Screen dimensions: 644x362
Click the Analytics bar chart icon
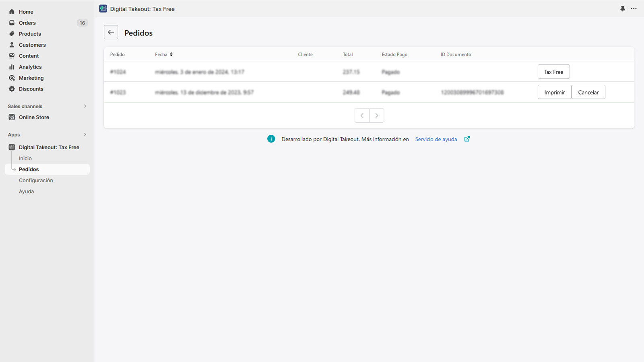[12, 67]
